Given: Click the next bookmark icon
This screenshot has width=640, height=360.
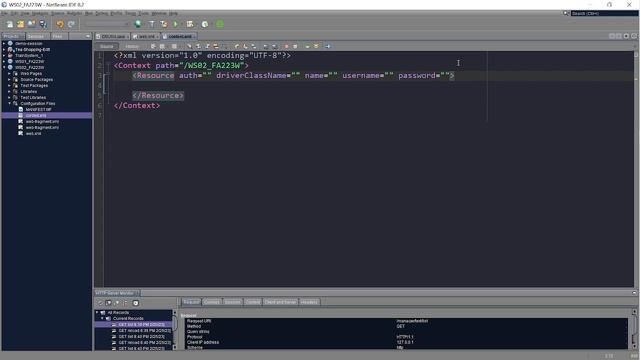Looking at the screenshot, I should coord(245,47).
